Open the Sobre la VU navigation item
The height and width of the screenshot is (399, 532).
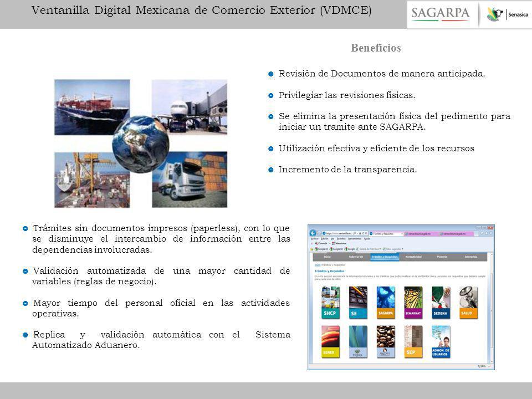(x=356, y=257)
